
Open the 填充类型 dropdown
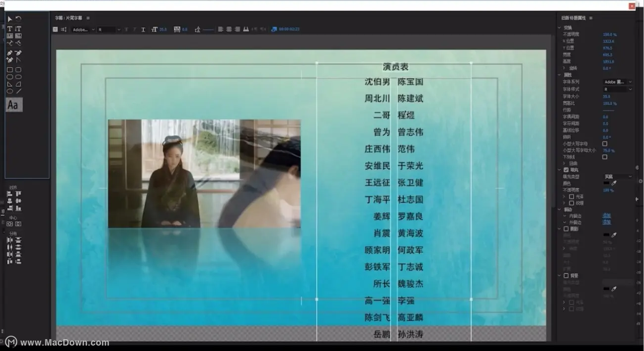pos(618,176)
